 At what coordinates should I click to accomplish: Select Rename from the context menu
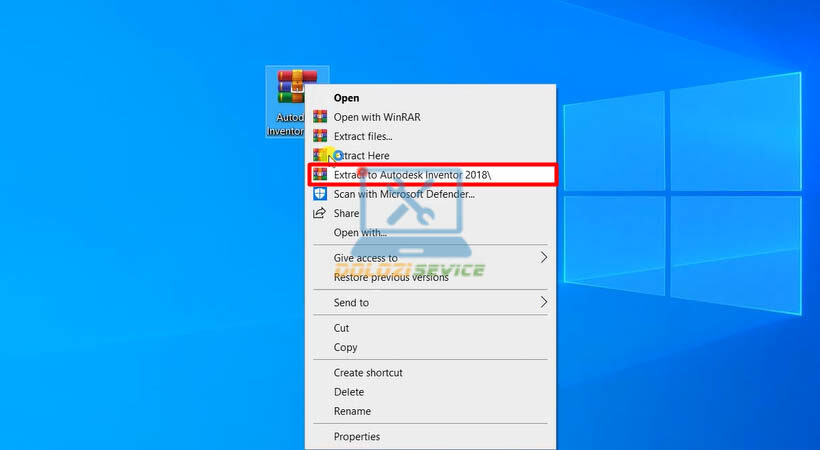tap(352, 411)
